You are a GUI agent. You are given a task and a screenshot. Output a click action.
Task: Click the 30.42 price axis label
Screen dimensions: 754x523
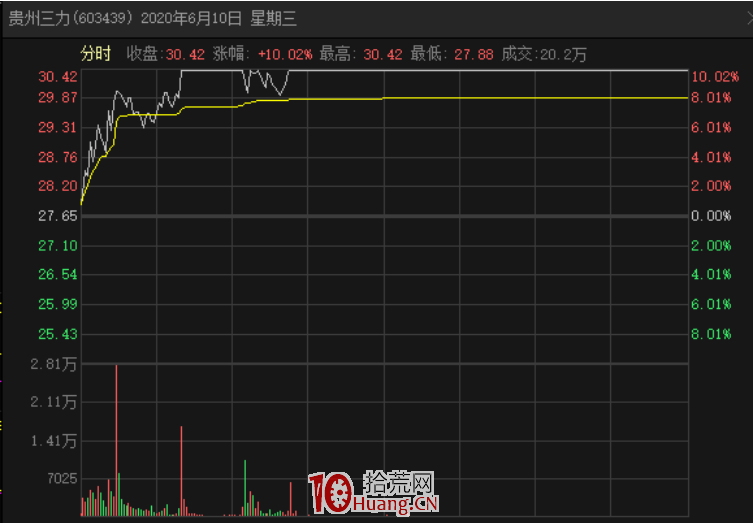pos(58,76)
